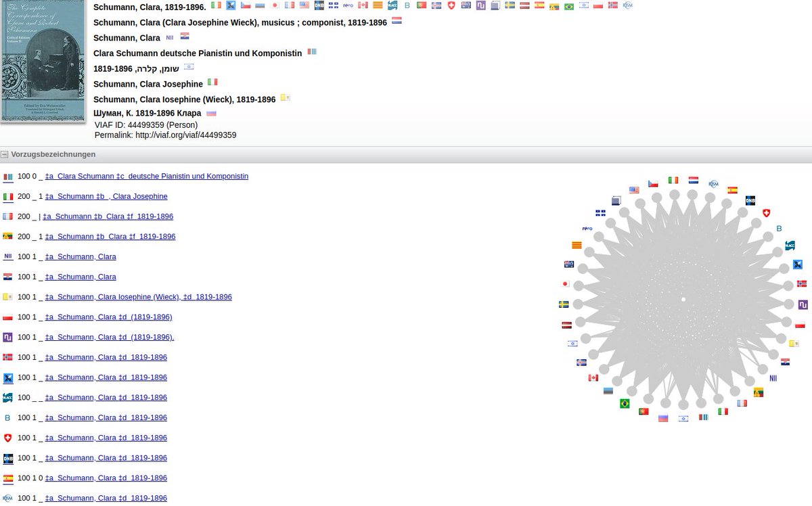The height and width of the screenshot is (506, 812).
Task: Open the Vatican 'B' source icon
Action: (7, 417)
